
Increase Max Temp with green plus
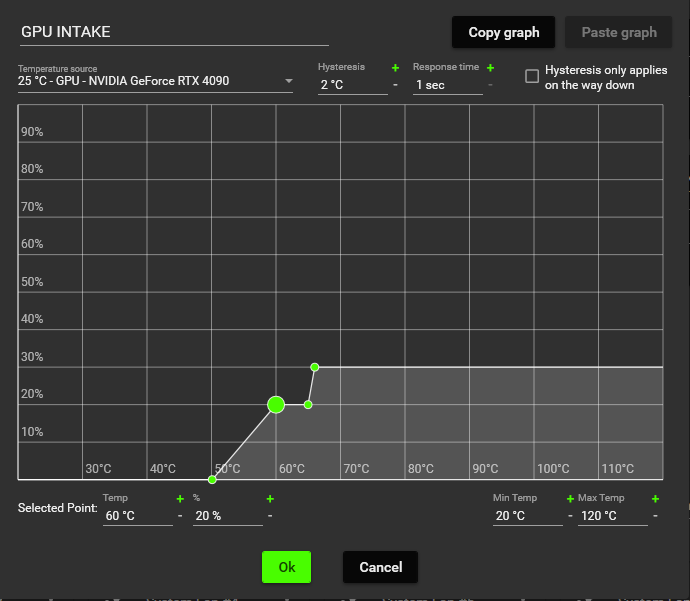click(655, 499)
